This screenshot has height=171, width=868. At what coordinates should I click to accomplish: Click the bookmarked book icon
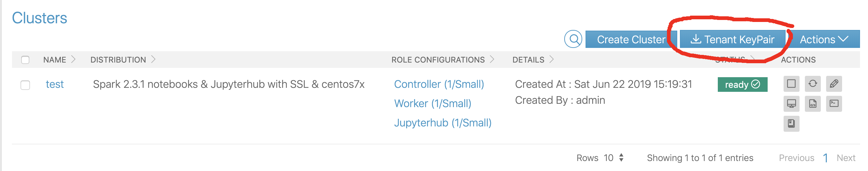point(791,123)
